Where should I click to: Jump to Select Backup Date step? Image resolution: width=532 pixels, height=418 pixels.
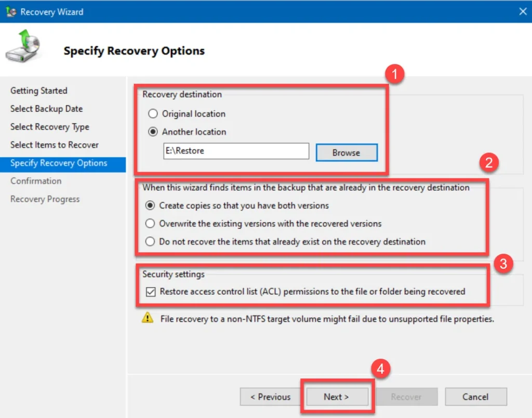(46, 109)
